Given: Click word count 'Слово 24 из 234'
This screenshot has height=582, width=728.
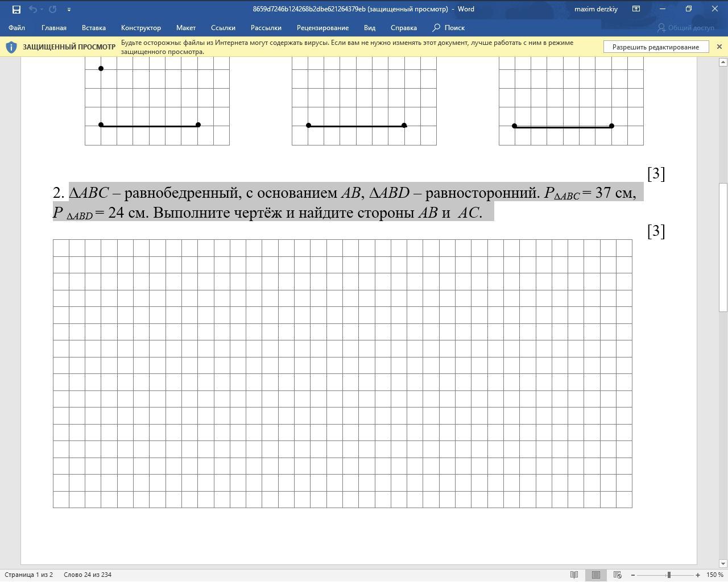Looking at the screenshot, I should 88,575.
